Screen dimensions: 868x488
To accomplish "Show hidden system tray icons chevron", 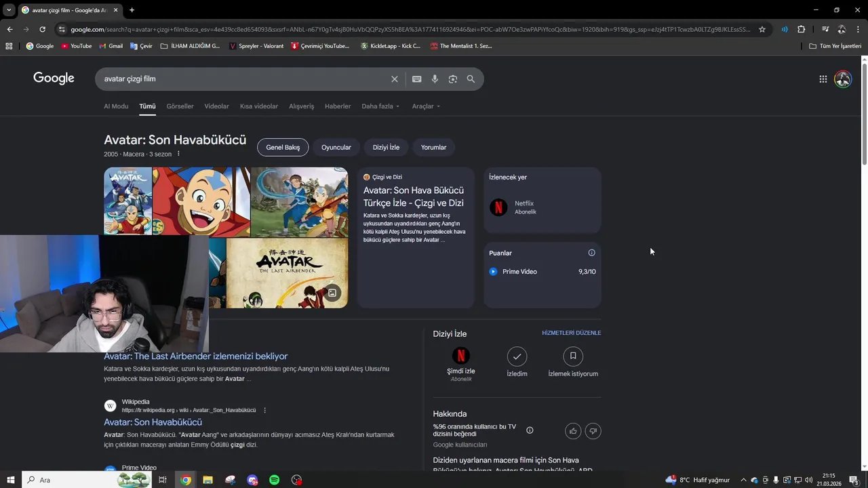I will (743, 480).
